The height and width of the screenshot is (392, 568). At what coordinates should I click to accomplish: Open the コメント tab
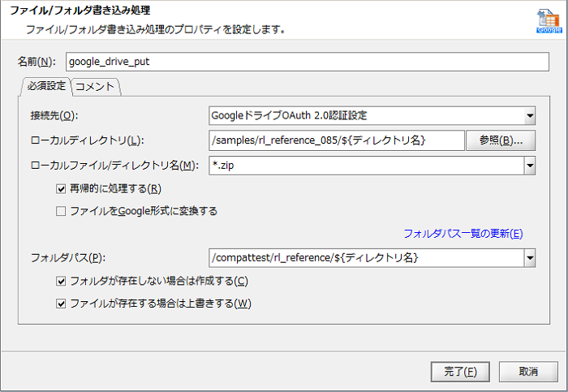point(97,85)
